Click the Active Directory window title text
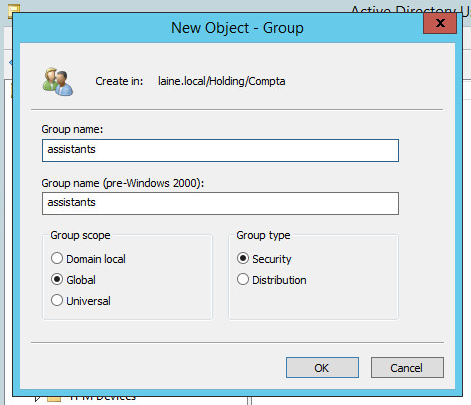 (411, 9)
